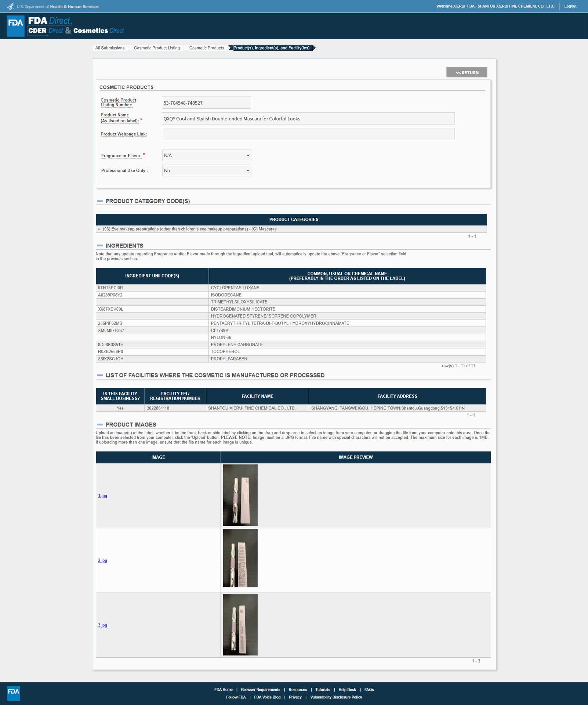Click the << RETURN button

(x=467, y=72)
